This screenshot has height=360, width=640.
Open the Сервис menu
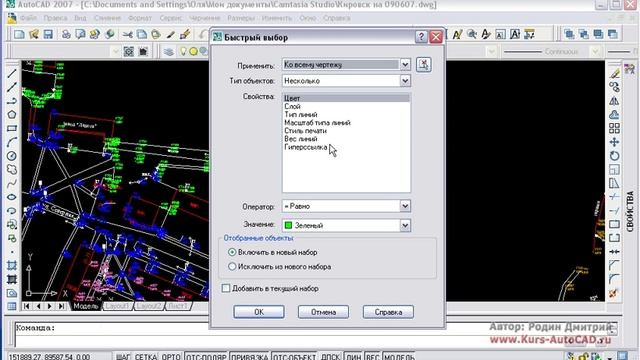[171, 18]
